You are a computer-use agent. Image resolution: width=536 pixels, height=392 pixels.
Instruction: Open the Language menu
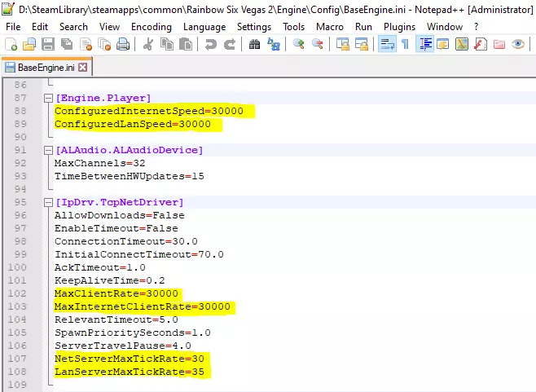pyautogui.click(x=204, y=27)
